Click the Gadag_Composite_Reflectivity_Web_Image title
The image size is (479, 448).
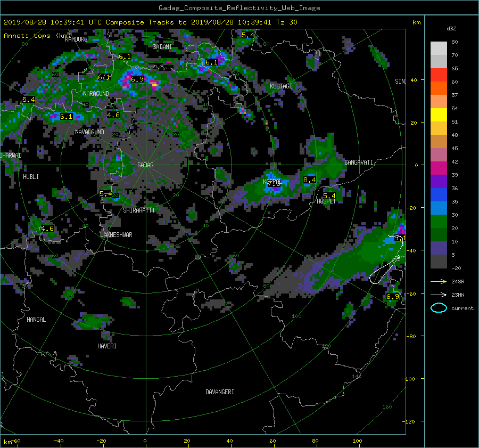[x=239, y=8]
